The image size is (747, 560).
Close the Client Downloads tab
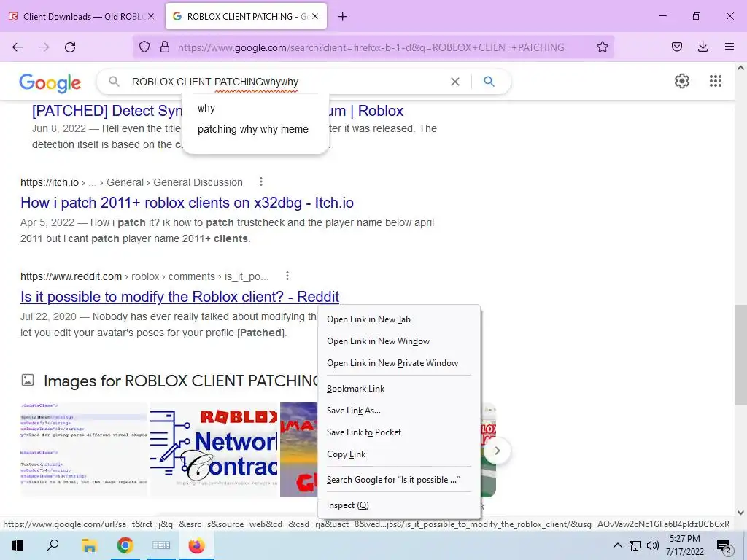[x=151, y=16]
